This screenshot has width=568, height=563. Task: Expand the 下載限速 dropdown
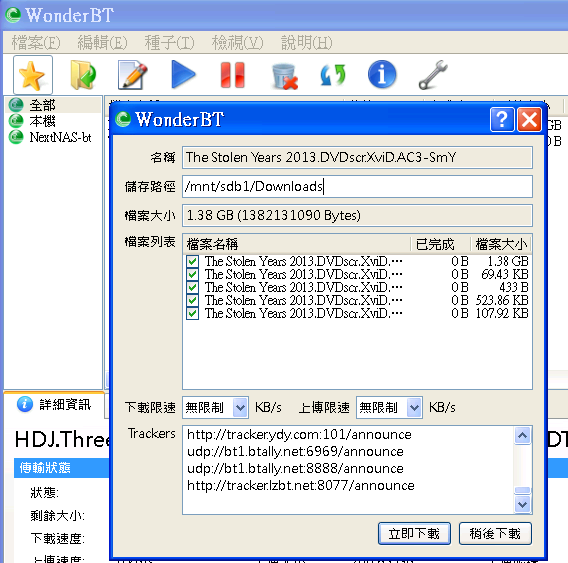tap(240, 408)
